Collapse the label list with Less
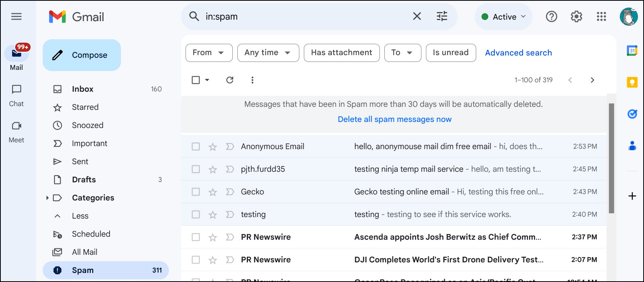Viewport: 644px width, 282px height. pyautogui.click(x=80, y=216)
